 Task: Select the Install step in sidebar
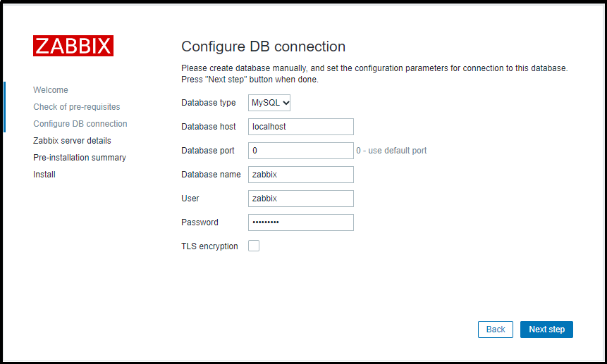[x=44, y=175]
